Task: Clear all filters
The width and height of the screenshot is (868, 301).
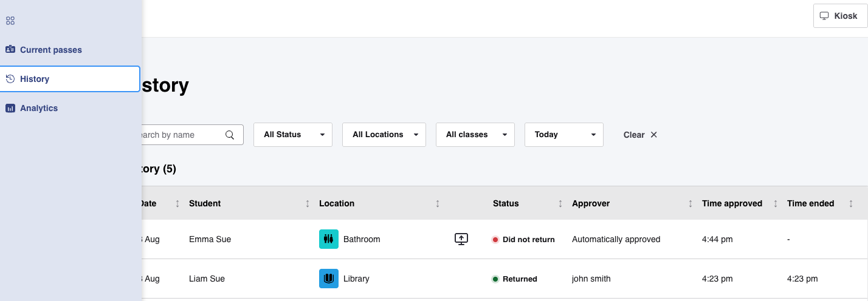Action: 641,135
